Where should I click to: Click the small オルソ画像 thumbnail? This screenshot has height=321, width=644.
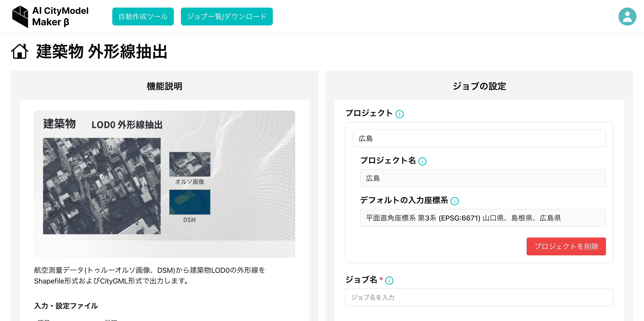[x=190, y=164]
